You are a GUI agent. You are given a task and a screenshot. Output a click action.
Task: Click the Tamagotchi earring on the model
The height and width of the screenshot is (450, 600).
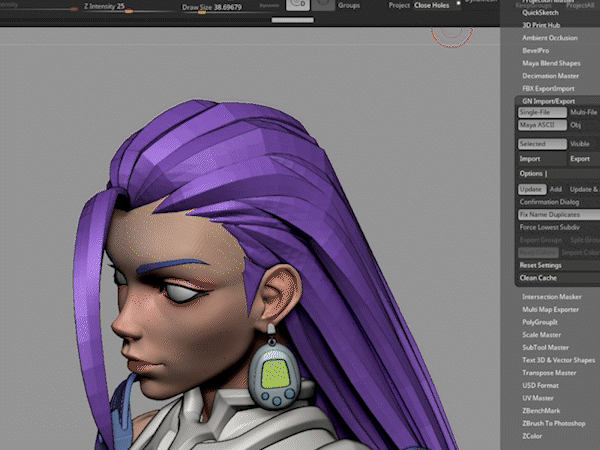pyautogui.click(x=274, y=373)
